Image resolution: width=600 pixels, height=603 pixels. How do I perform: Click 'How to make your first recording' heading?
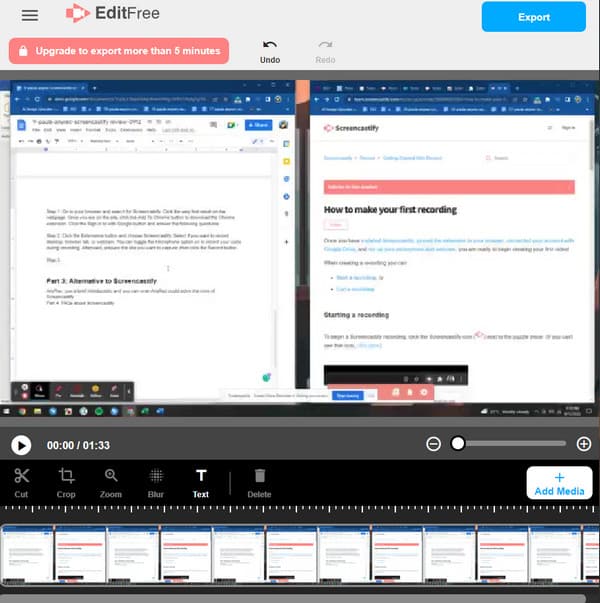pos(390,210)
